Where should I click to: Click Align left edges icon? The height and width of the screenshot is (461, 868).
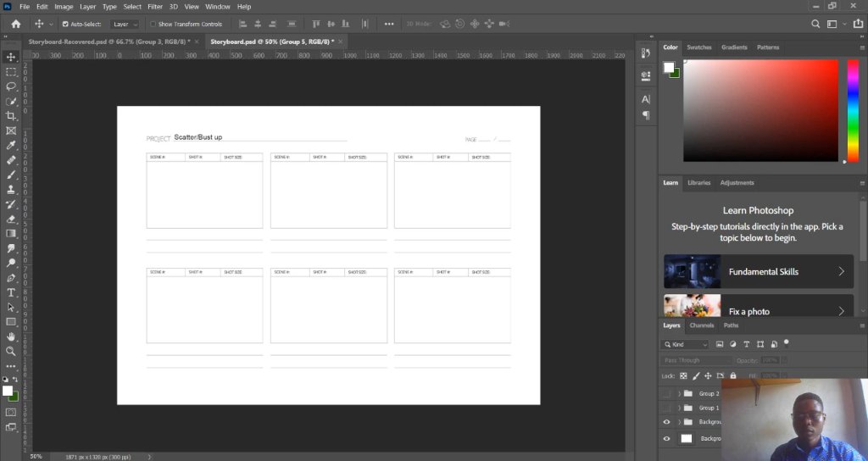[242, 24]
